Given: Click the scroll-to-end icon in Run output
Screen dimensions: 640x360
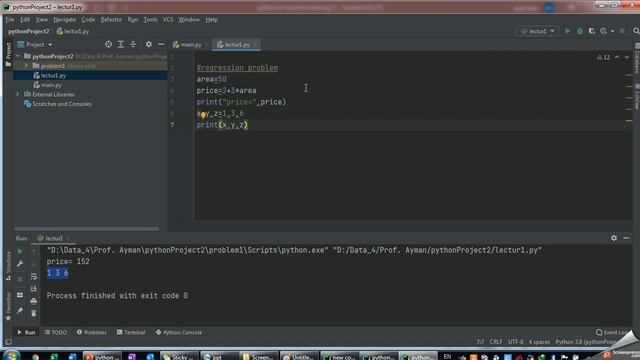Looking at the screenshot, I should pyautogui.click(x=33, y=289).
